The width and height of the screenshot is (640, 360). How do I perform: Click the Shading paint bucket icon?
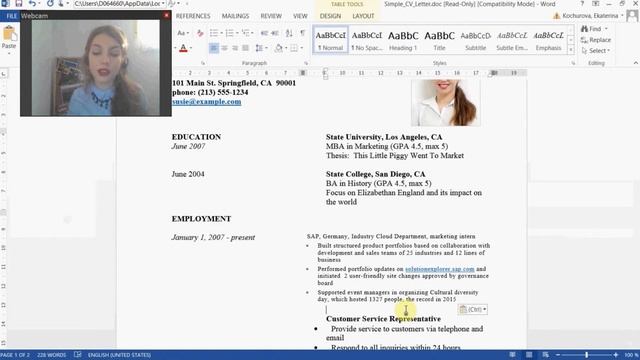[x=279, y=48]
